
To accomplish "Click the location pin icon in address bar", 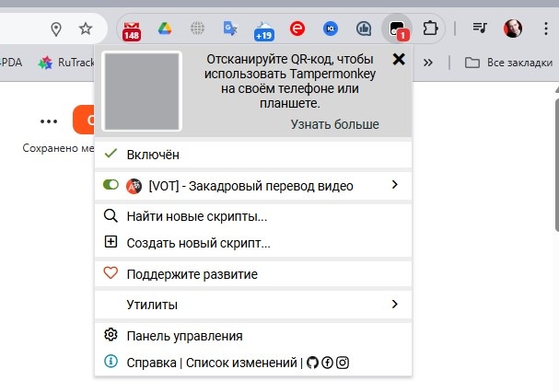I will (56, 29).
